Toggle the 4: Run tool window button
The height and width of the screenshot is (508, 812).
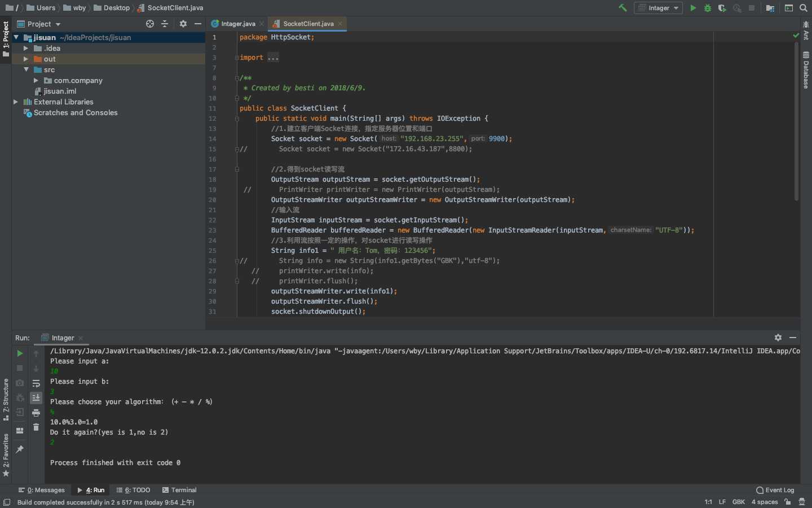pyautogui.click(x=91, y=490)
